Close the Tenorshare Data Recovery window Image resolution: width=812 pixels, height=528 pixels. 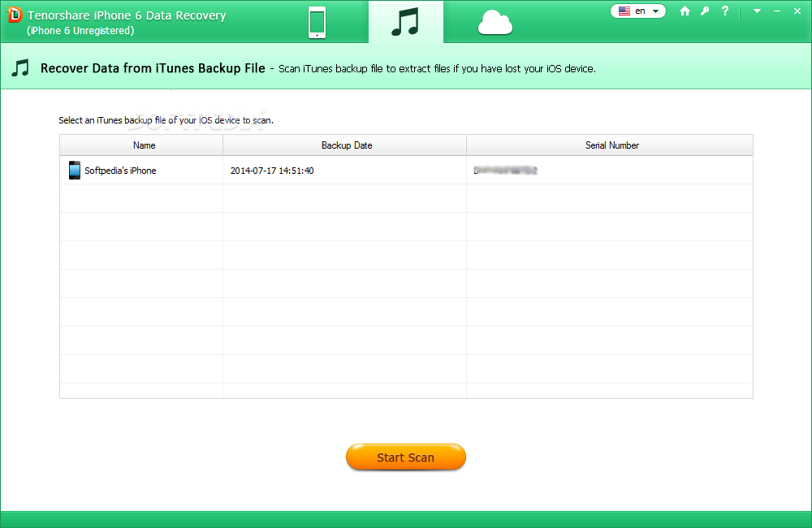pyautogui.click(x=797, y=11)
